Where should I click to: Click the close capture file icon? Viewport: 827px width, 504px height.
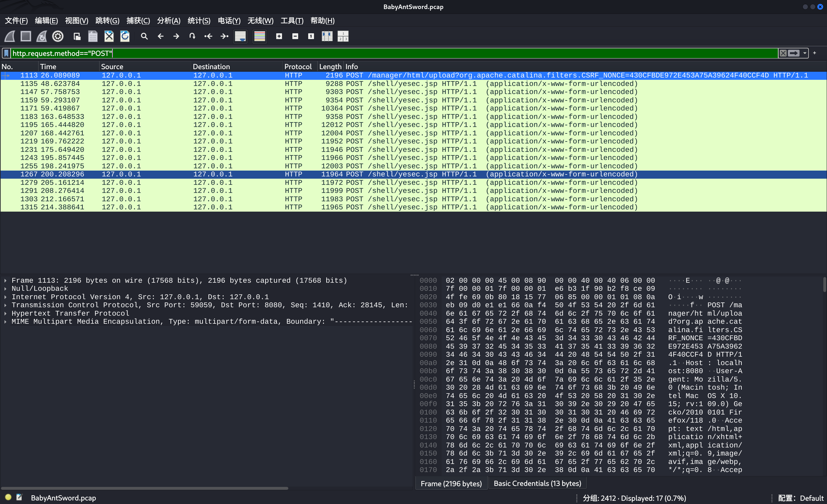tap(109, 36)
